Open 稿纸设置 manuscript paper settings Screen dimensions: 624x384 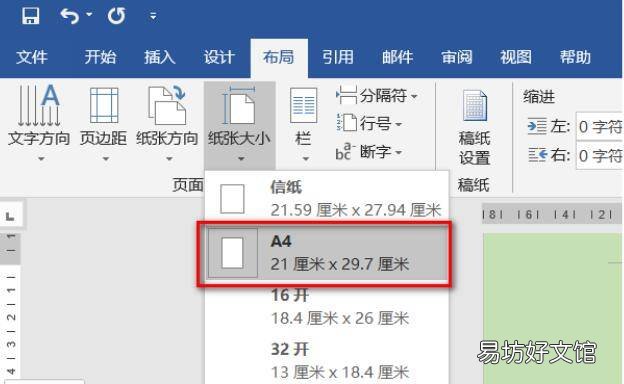pos(474,127)
